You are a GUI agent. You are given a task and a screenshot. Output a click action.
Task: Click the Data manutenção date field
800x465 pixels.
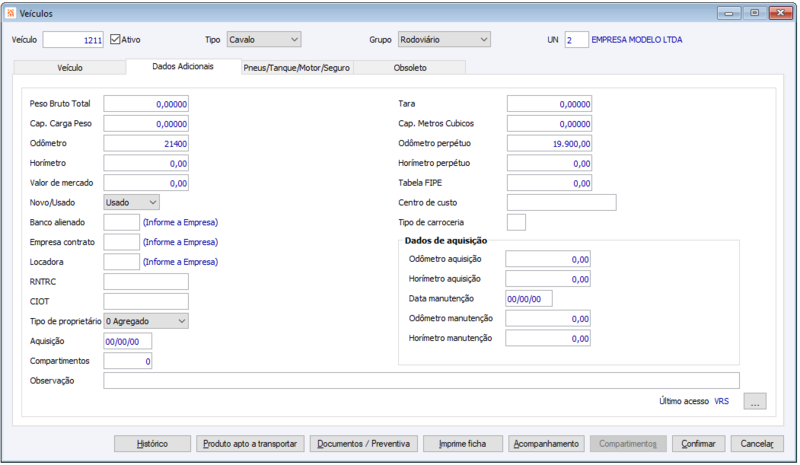529,299
